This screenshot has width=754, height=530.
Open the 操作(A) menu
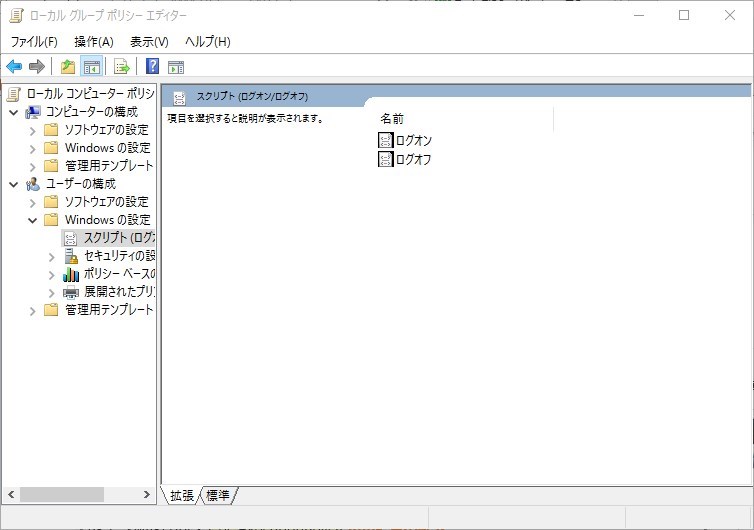point(94,42)
